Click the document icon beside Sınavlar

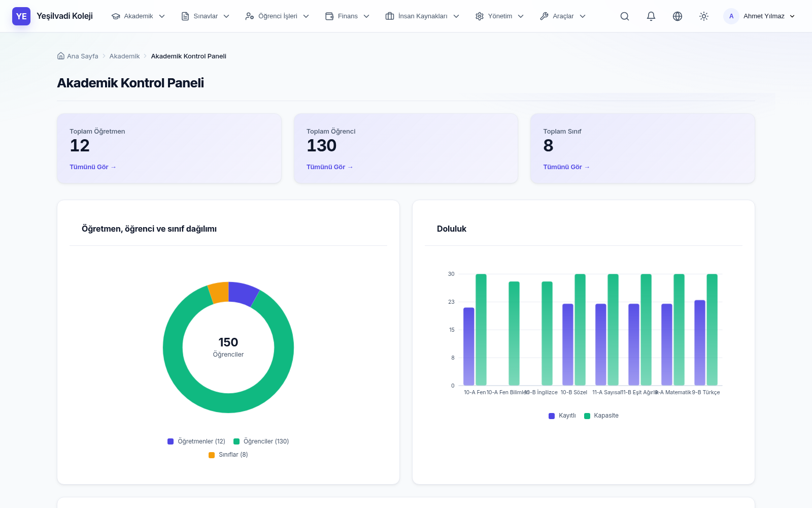pyautogui.click(x=185, y=16)
